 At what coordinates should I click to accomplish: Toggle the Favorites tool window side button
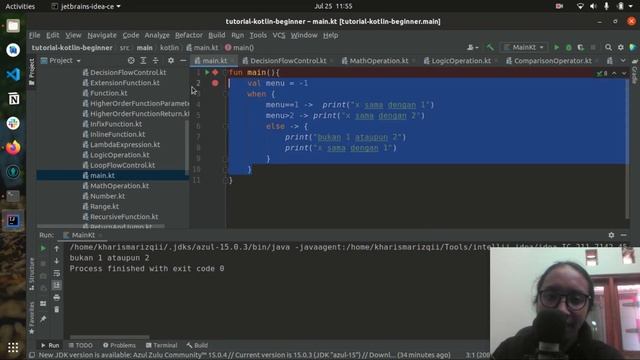click(x=32, y=318)
